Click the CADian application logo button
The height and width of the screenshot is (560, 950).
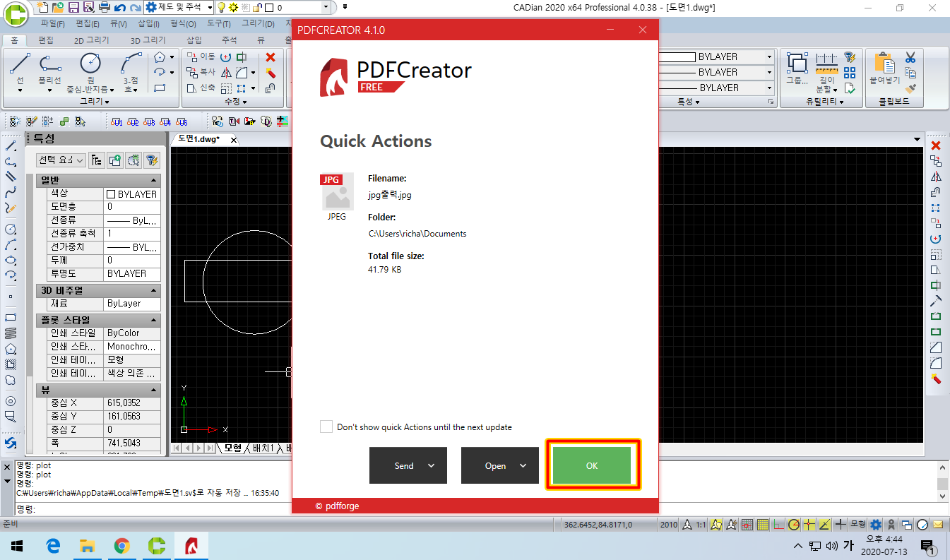[x=15, y=13]
